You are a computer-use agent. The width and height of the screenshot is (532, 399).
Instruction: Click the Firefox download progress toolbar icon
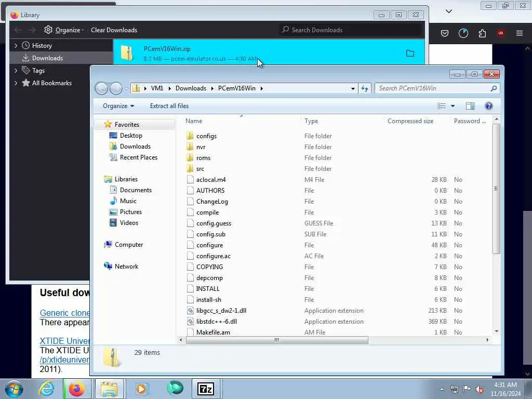(x=463, y=33)
